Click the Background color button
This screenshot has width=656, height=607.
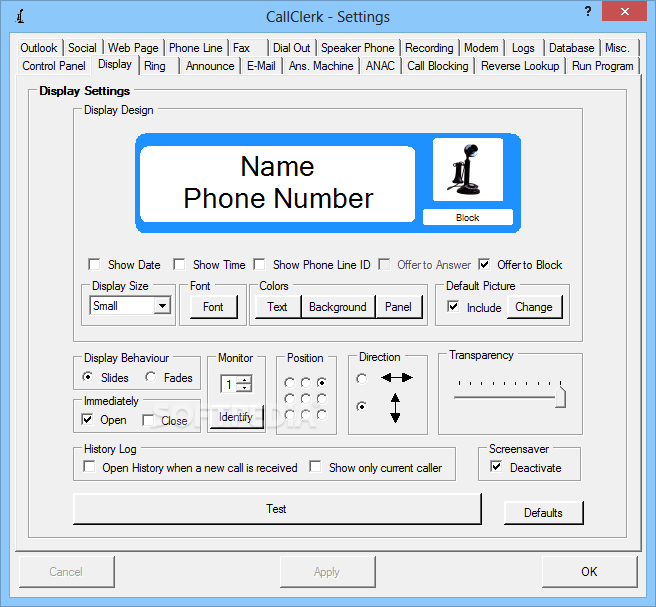pos(338,307)
